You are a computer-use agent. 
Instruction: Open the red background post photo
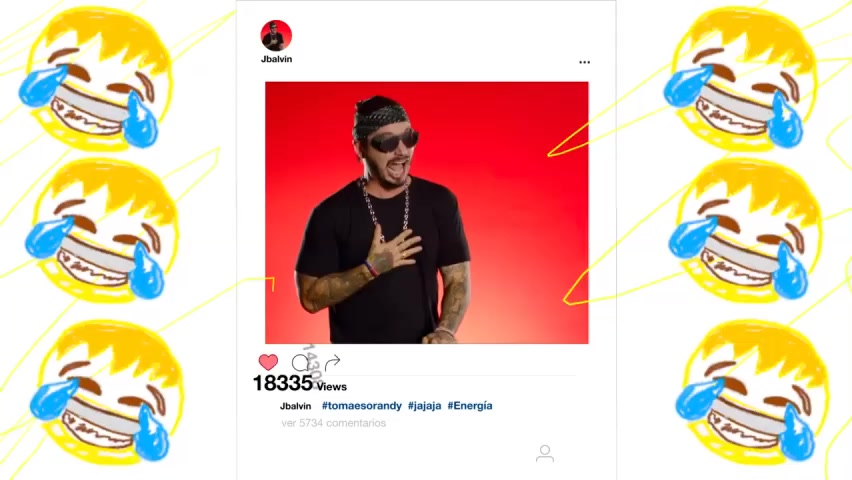tap(427, 213)
